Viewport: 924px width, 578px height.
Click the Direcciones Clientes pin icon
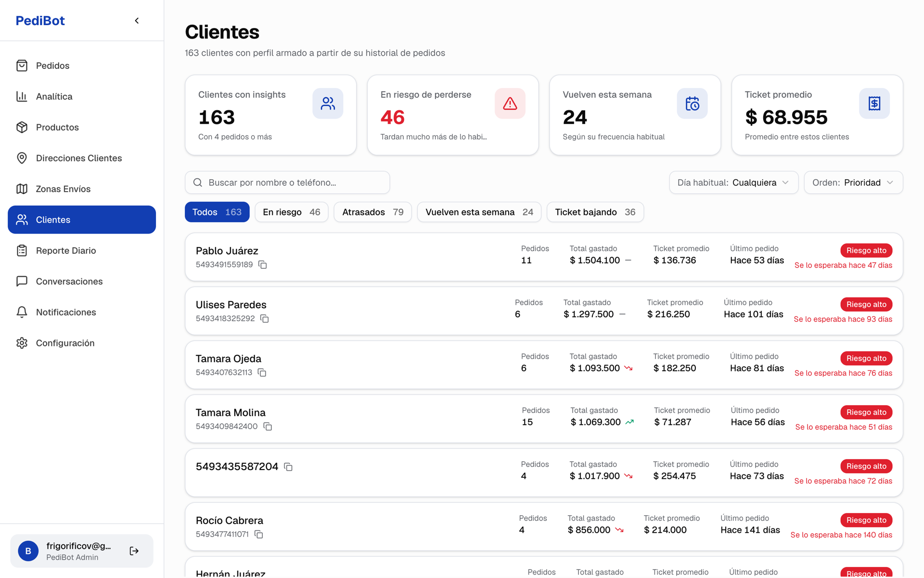pos(22,158)
